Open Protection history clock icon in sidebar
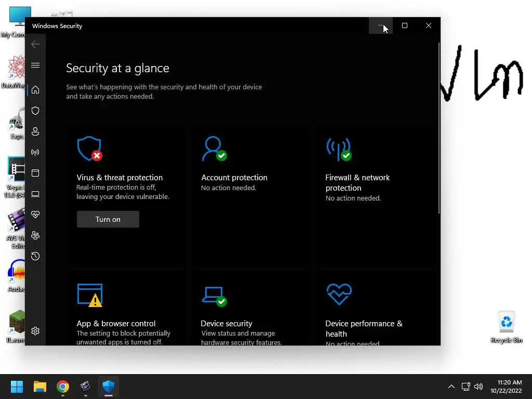 (35, 256)
